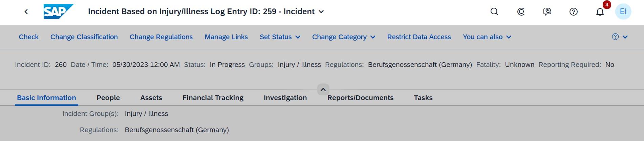
Task: Switch to the People tab
Action: click(x=108, y=98)
